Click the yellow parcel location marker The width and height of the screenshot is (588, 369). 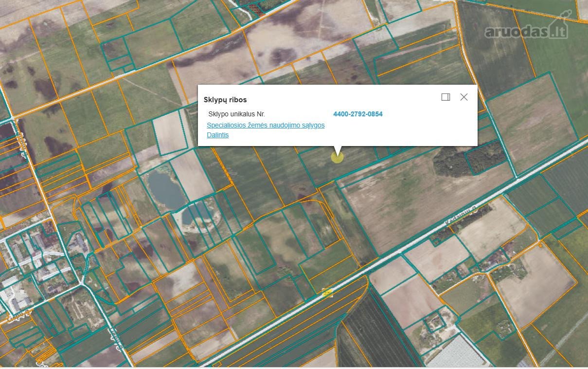(x=337, y=157)
